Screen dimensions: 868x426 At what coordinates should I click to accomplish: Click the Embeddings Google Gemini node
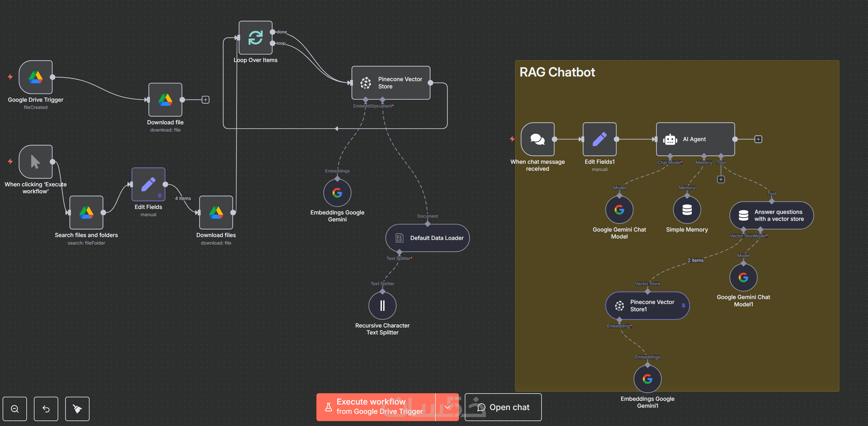(x=337, y=193)
